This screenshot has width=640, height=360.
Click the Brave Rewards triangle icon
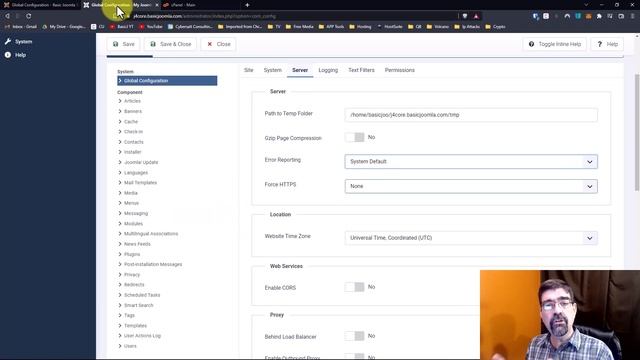click(476, 16)
